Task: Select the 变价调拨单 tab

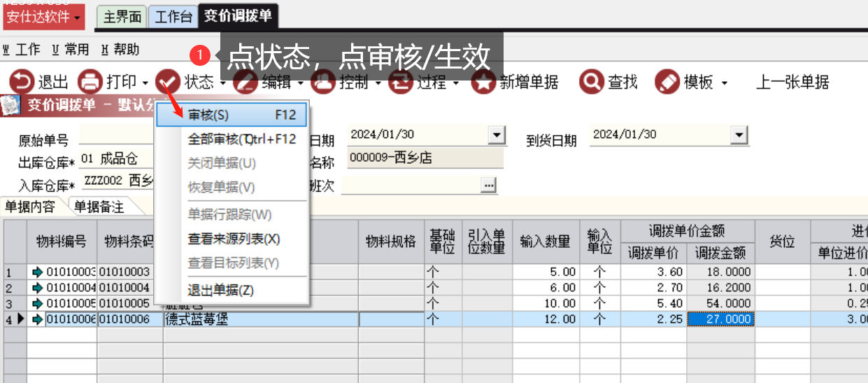Action: pyautogui.click(x=238, y=15)
